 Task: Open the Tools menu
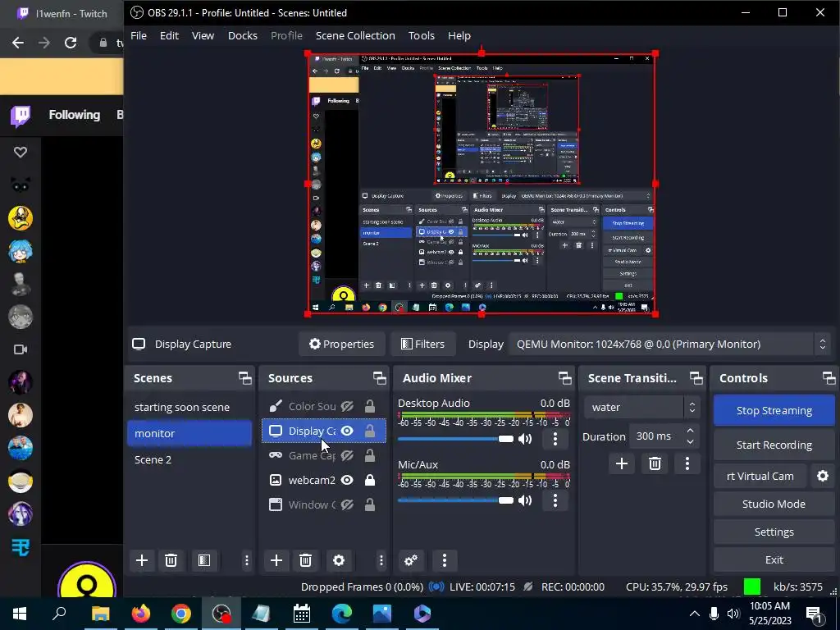421,35
